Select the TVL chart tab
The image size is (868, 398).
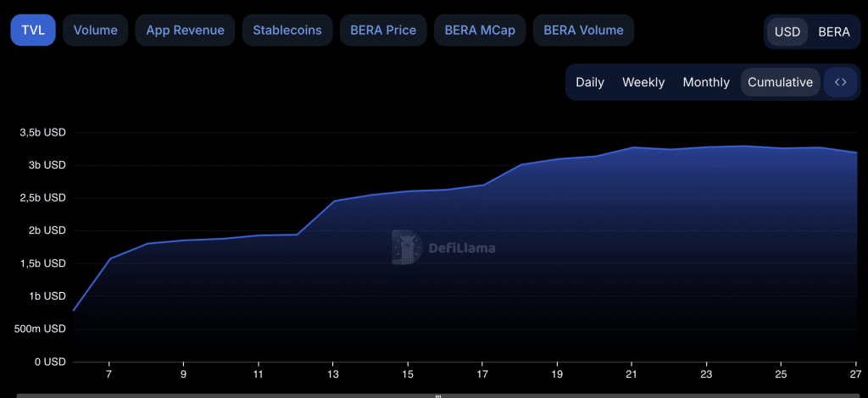pos(33,30)
